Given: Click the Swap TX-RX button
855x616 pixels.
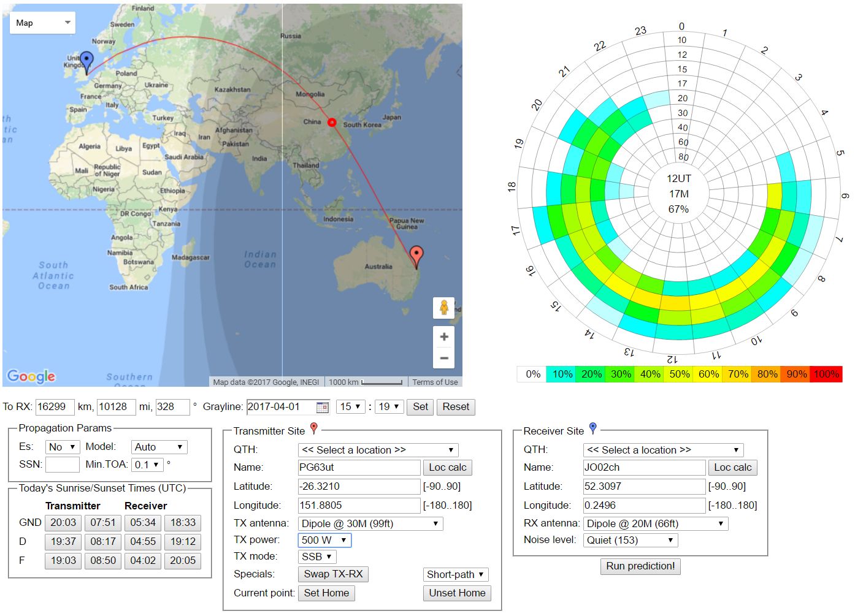Looking at the screenshot, I should tap(333, 574).
